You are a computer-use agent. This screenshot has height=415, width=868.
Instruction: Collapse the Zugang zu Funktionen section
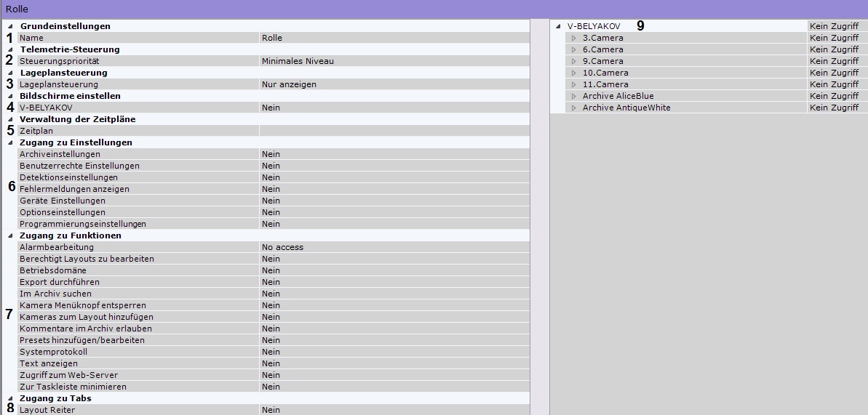(x=10, y=235)
